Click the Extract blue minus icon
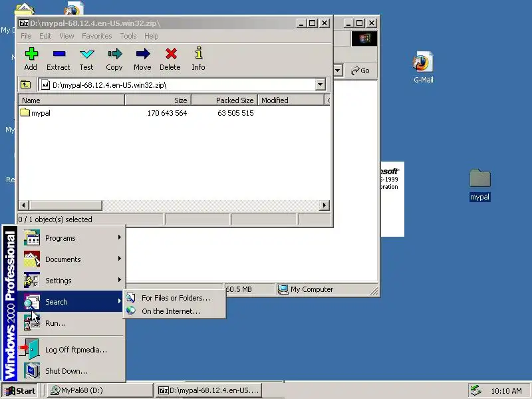This screenshot has width=532, height=399. tap(59, 54)
